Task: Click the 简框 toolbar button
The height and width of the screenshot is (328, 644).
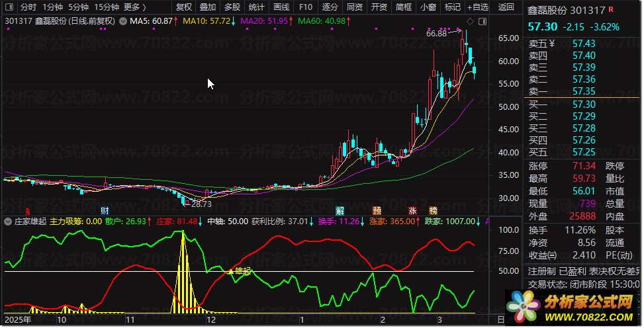Action: pos(403,7)
